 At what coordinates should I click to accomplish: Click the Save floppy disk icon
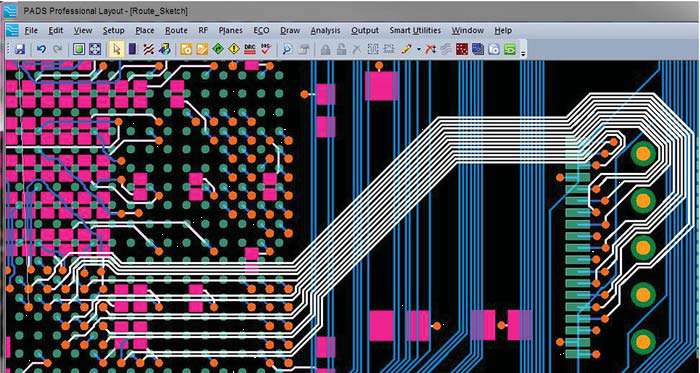click(x=20, y=49)
